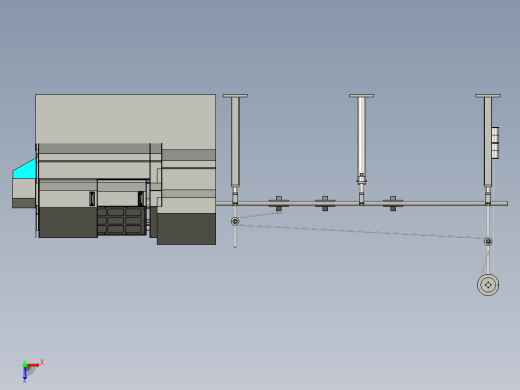
Task: Select the small pulley on the left vertical post
Action: [235, 221]
